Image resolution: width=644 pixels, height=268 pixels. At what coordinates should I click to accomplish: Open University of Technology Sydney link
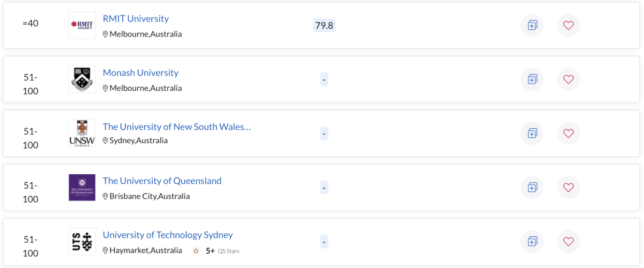pos(168,235)
